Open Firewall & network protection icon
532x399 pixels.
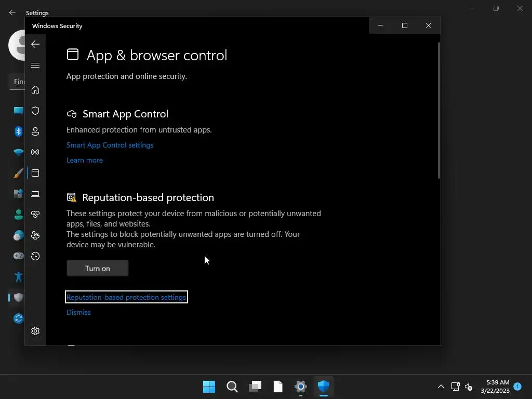click(35, 152)
